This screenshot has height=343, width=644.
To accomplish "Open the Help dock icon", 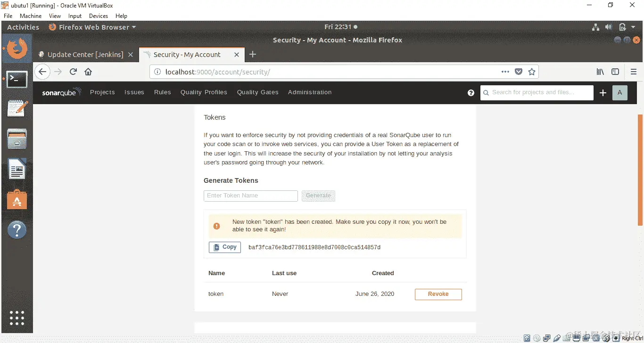I will [17, 230].
